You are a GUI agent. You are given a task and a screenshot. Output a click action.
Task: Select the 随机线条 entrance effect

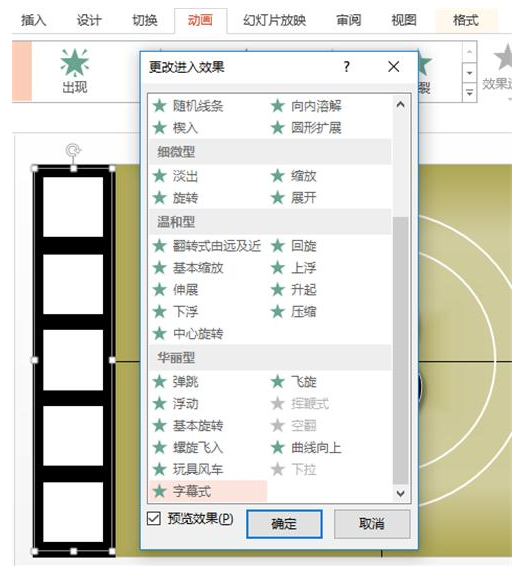click(188, 106)
